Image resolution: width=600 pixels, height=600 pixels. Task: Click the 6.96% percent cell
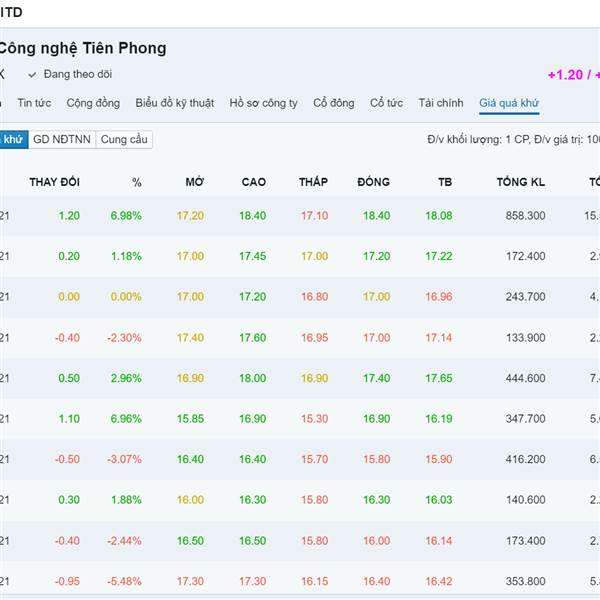126,419
